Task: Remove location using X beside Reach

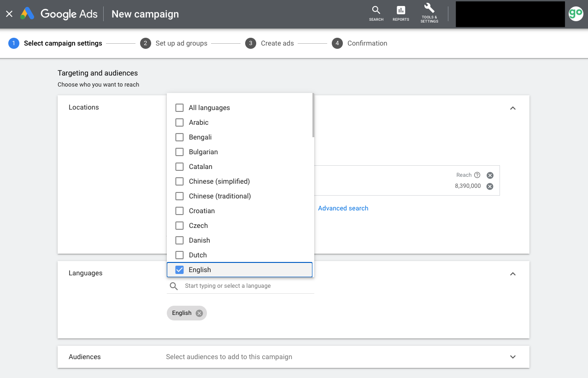Action: [x=490, y=175]
